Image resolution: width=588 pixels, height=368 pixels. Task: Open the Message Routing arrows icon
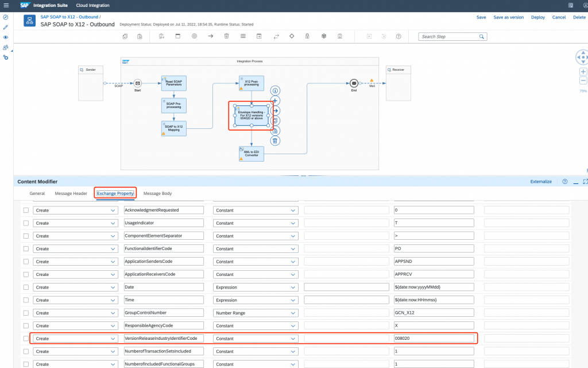pos(276,36)
